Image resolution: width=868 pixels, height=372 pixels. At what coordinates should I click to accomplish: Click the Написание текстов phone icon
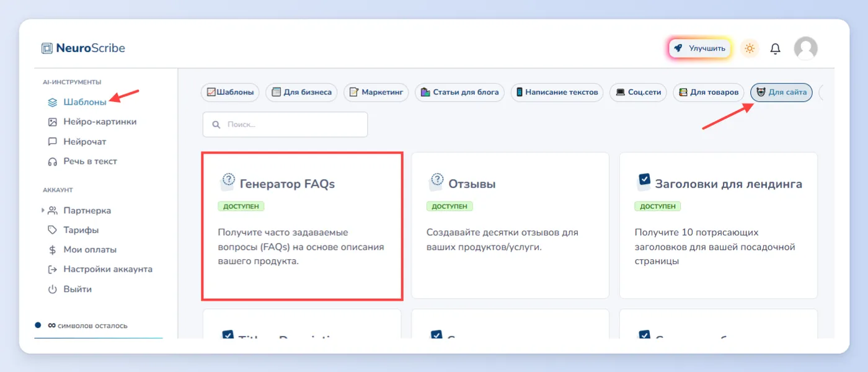tap(520, 92)
